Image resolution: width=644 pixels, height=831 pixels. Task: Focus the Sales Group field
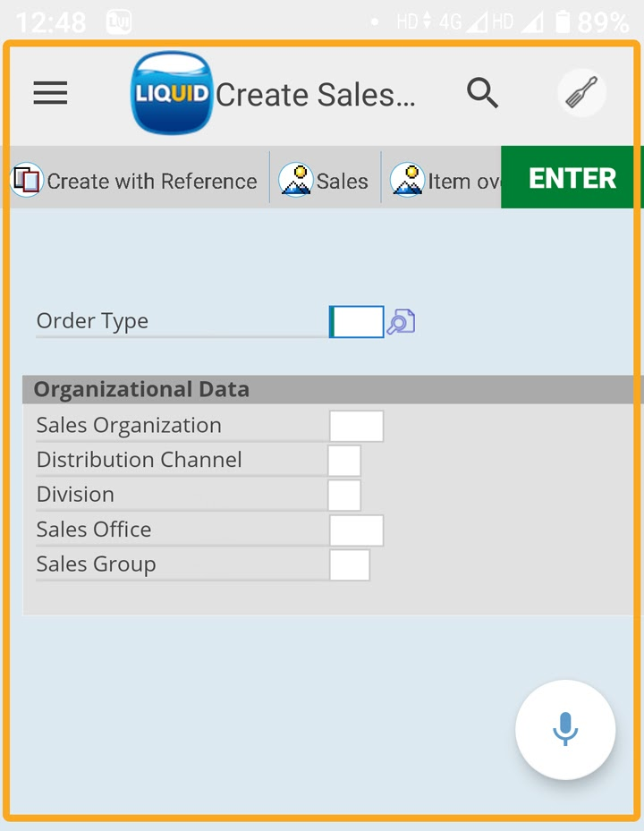pos(350,564)
